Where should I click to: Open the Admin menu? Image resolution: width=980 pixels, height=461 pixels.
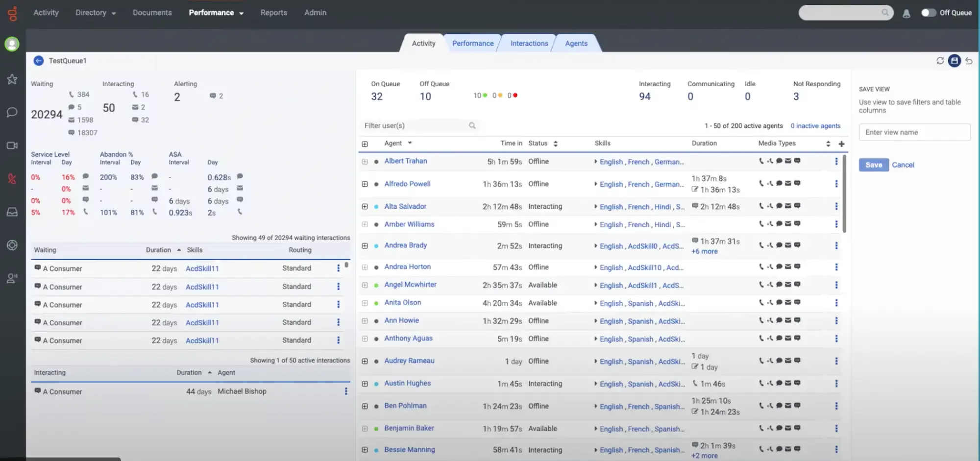point(315,12)
